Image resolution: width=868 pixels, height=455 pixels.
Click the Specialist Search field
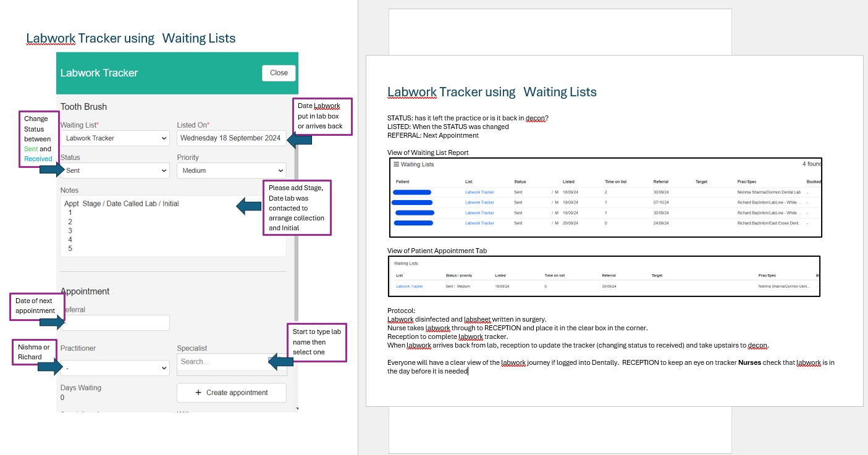pos(232,362)
